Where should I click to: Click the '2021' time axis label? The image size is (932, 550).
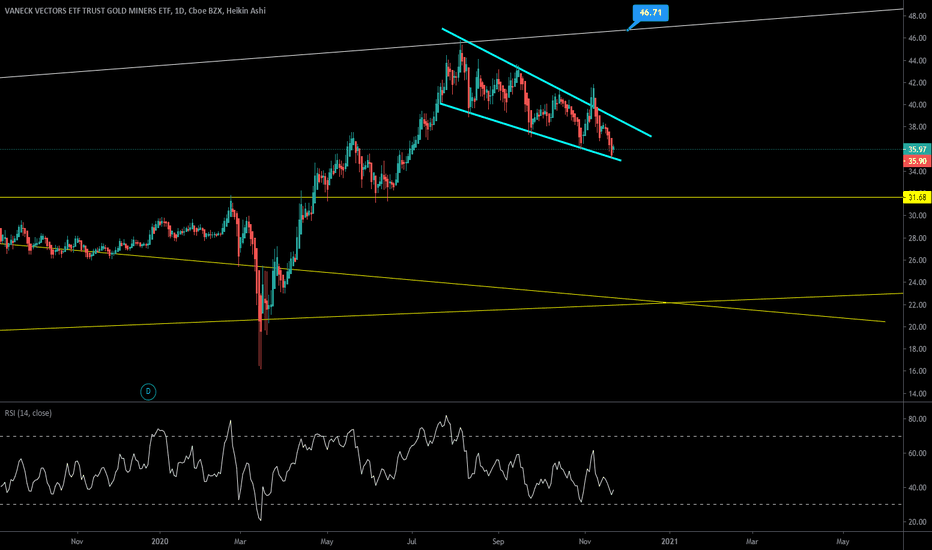670,541
